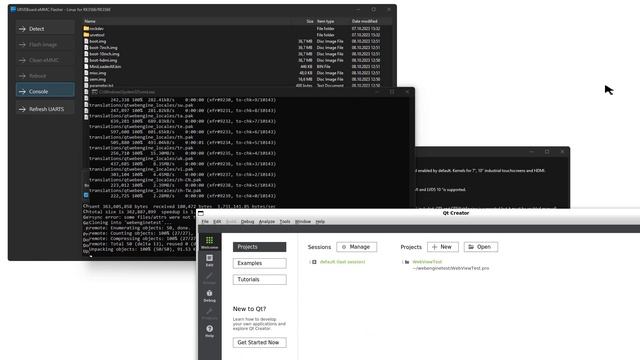Select the Examples welcome page button
Image resolution: width=640 pixels, height=360 pixels.
[260, 263]
